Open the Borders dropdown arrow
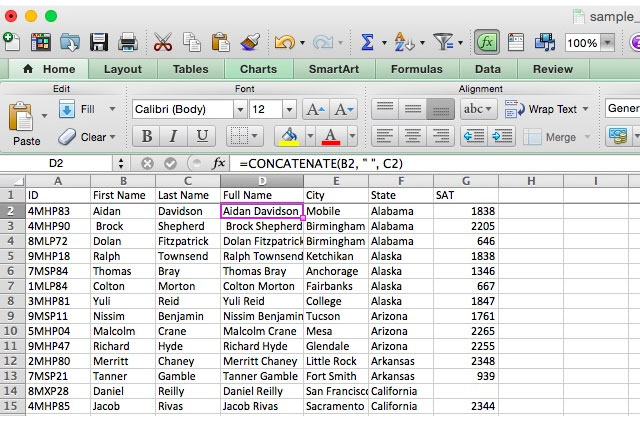The image size is (640, 422). click(255, 136)
